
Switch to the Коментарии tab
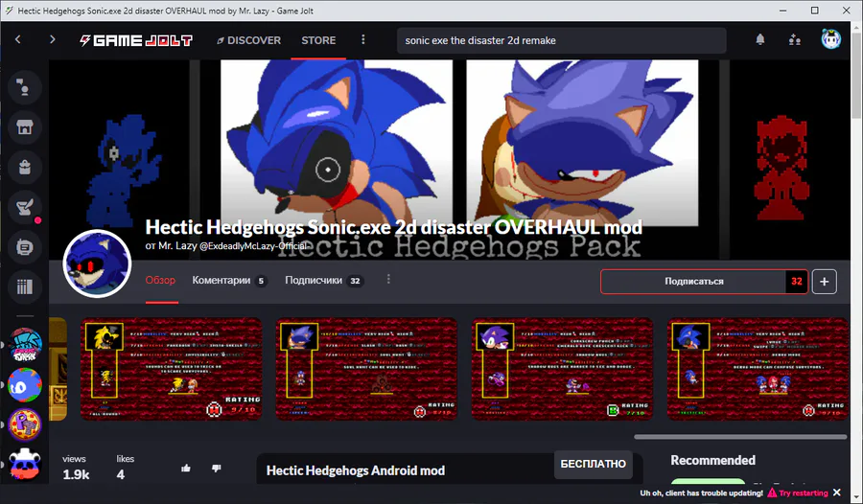coord(229,280)
